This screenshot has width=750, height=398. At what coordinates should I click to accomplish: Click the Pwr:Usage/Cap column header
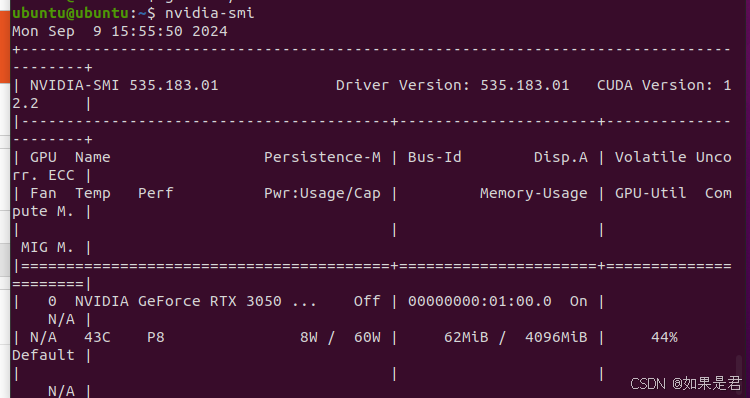[322, 193]
